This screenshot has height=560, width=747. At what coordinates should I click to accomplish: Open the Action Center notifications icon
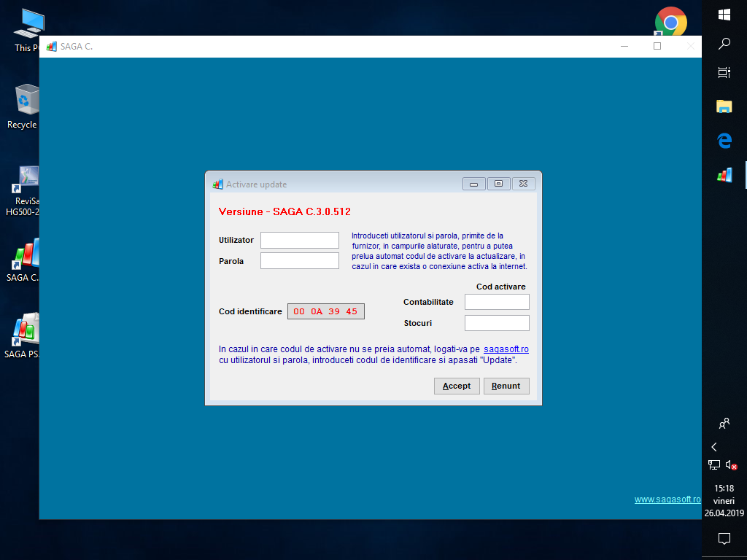724,539
